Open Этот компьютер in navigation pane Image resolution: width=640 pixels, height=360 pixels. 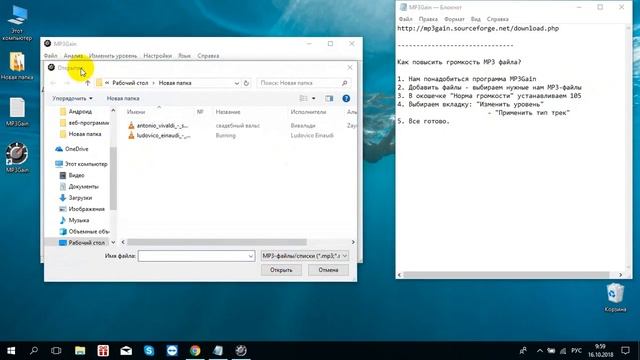click(81, 164)
